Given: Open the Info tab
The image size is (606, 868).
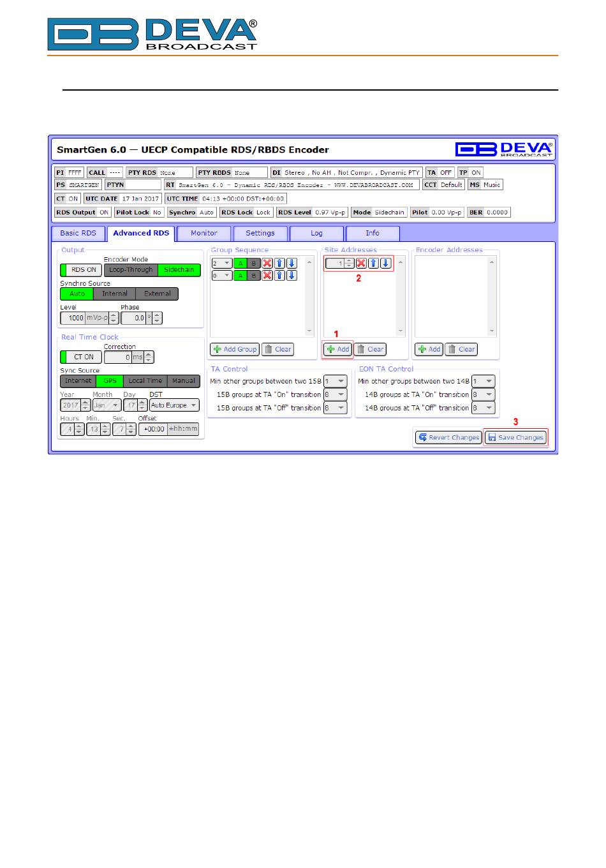Looking at the screenshot, I should pyautogui.click(x=373, y=234).
